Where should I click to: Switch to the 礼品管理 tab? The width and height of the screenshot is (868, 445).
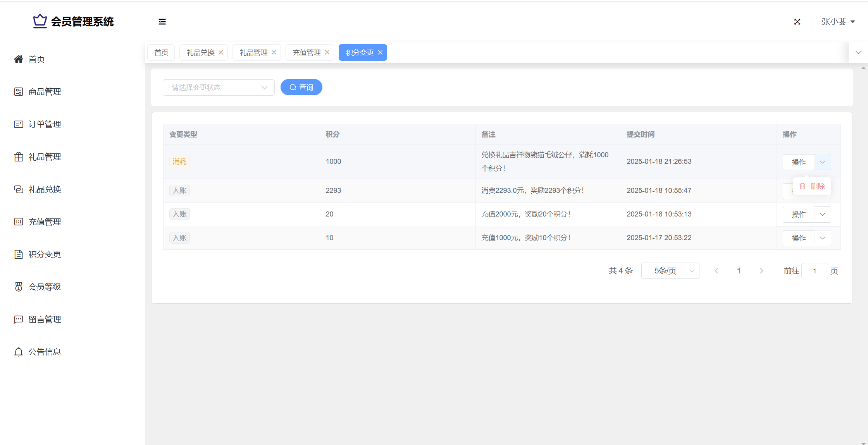tap(253, 52)
